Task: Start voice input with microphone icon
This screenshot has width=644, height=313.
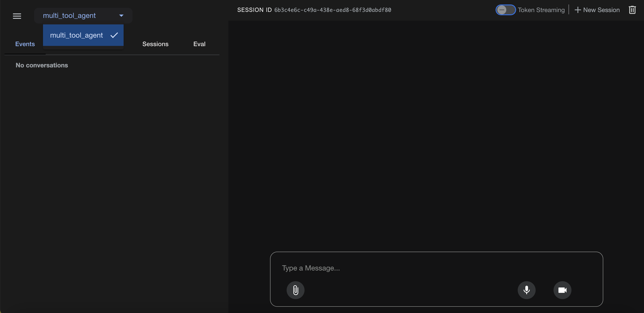Action: [526, 290]
